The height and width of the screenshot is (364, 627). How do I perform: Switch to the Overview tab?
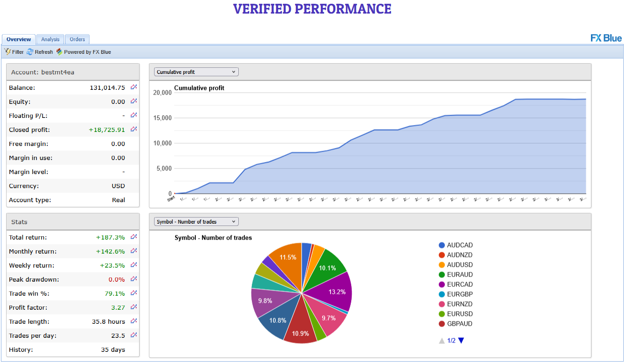coord(19,39)
